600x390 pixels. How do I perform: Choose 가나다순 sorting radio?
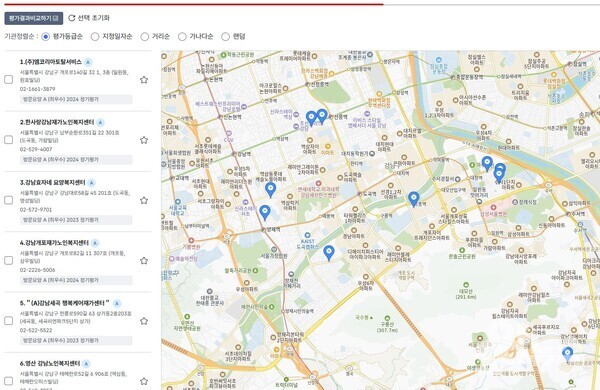pyautogui.click(x=182, y=37)
